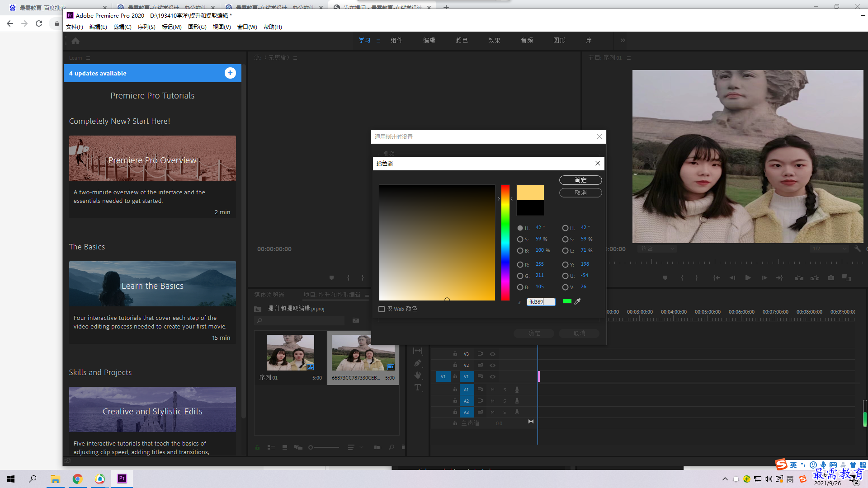The height and width of the screenshot is (488, 868).
Task: Switch to the 媒体浏览器 panel tab
Action: pyautogui.click(x=269, y=295)
